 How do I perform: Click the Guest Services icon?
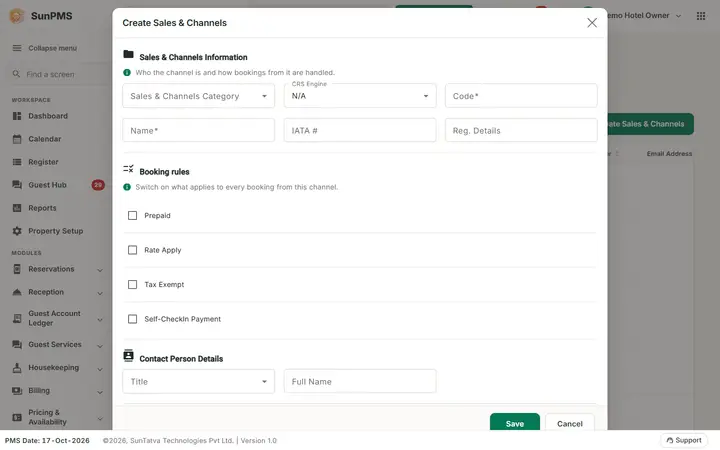coord(17,344)
